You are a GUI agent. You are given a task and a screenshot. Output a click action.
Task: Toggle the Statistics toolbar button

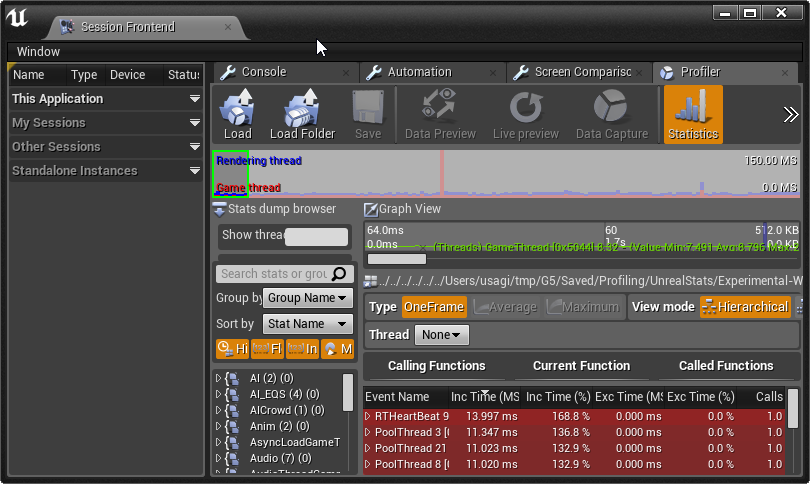pos(693,114)
